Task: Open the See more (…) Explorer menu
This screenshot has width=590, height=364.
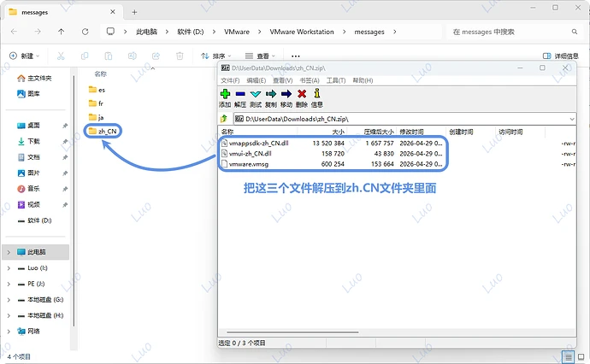Action: (x=296, y=56)
